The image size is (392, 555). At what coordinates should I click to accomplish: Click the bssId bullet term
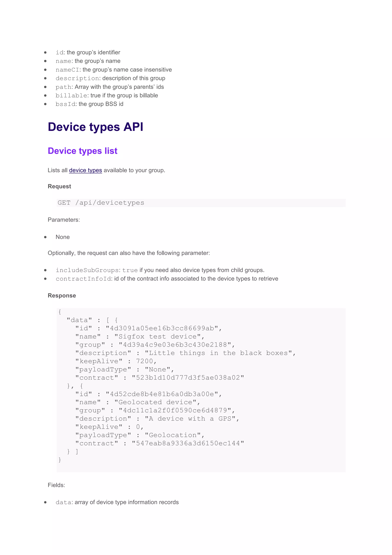coord(65,104)
